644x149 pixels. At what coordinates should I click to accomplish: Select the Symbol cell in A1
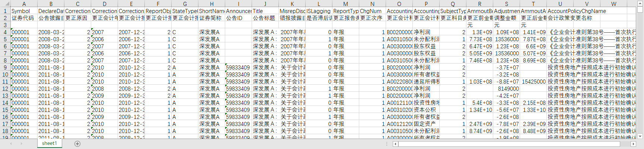point(24,11)
